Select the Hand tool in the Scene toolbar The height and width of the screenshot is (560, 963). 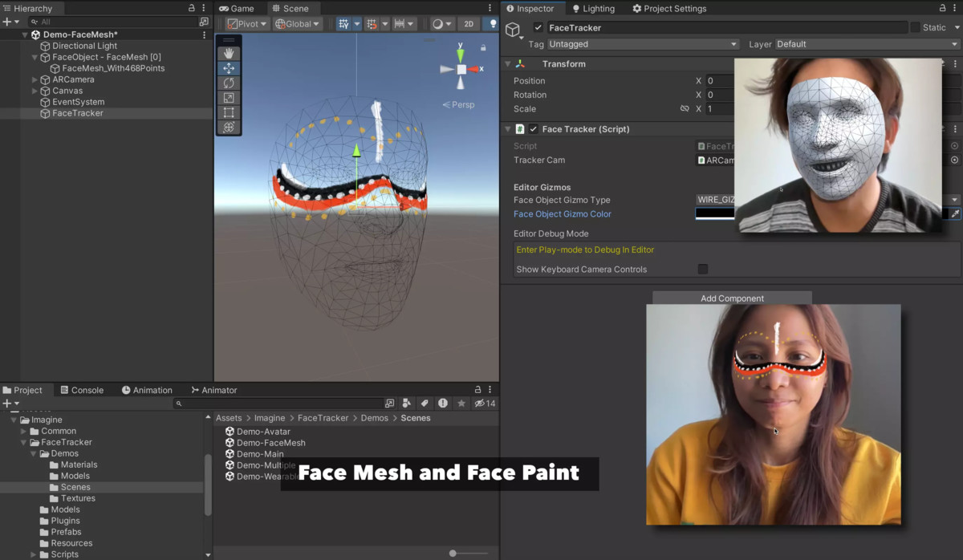[x=229, y=53]
